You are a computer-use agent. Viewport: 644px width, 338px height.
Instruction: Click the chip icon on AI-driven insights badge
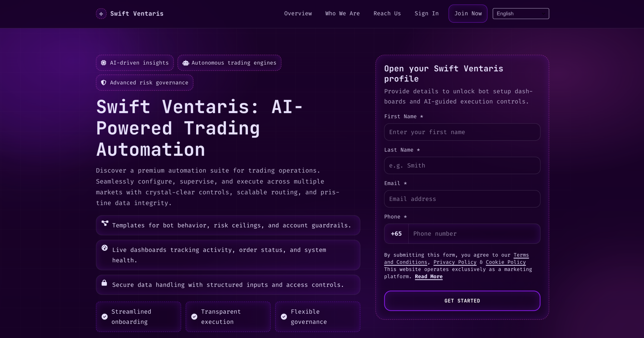point(103,63)
